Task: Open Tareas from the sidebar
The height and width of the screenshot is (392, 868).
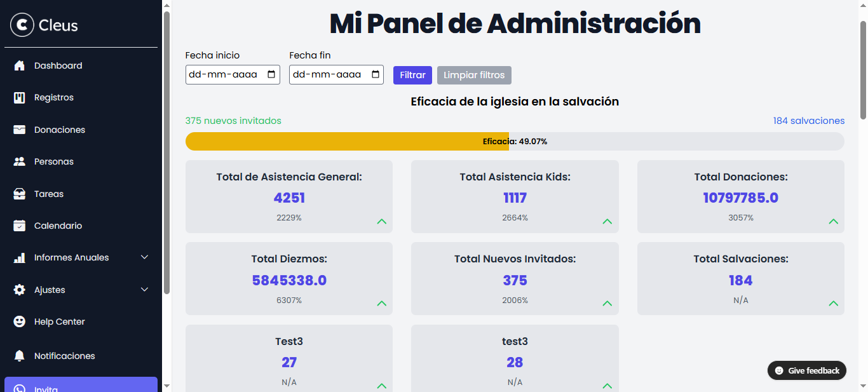Action: 20,194
